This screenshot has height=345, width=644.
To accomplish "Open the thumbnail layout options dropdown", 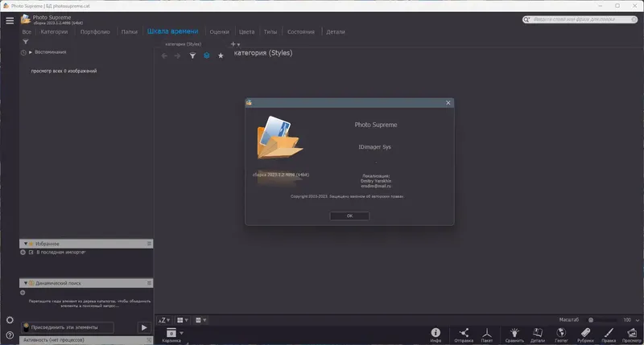I will [x=200, y=320].
